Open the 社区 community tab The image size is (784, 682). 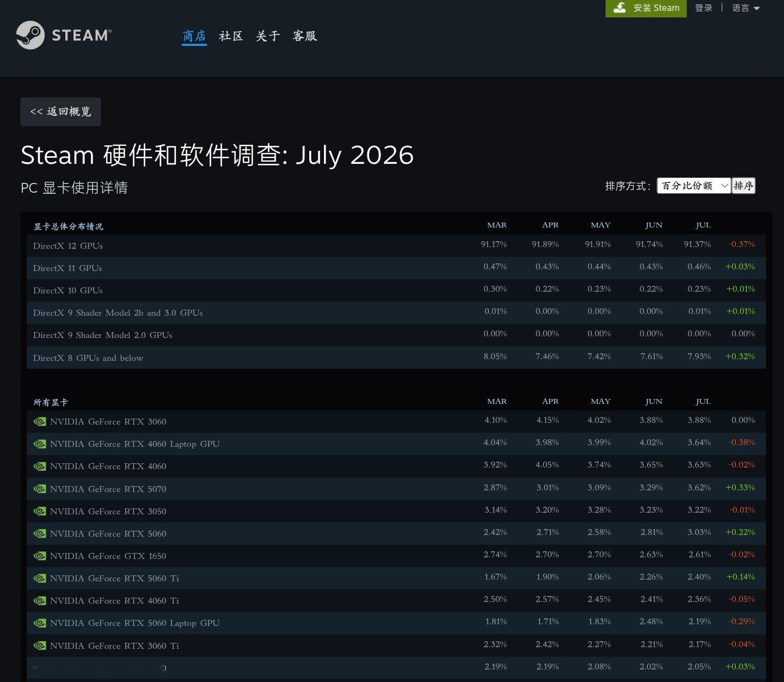(231, 36)
